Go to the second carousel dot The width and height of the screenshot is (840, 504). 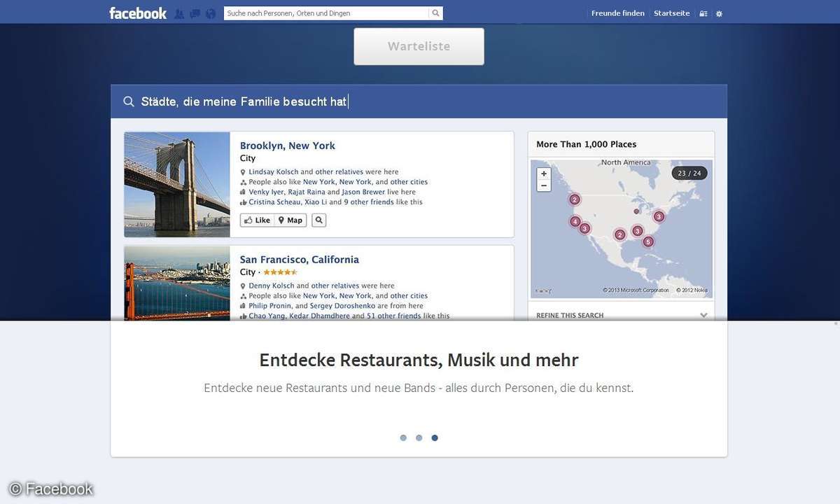pyautogui.click(x=419, y=438)
